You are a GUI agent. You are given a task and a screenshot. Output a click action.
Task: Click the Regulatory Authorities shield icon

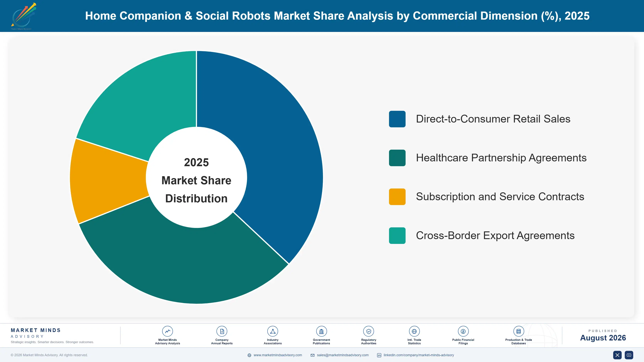click(368, 331)
